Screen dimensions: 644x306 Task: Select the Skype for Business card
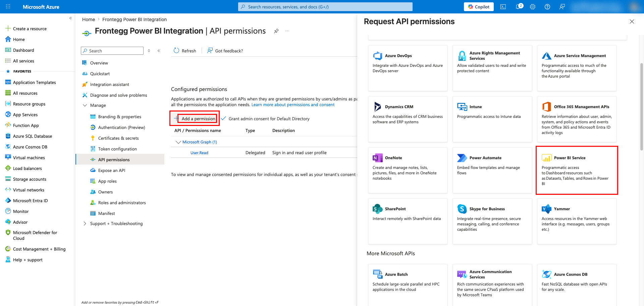point(492,221)
